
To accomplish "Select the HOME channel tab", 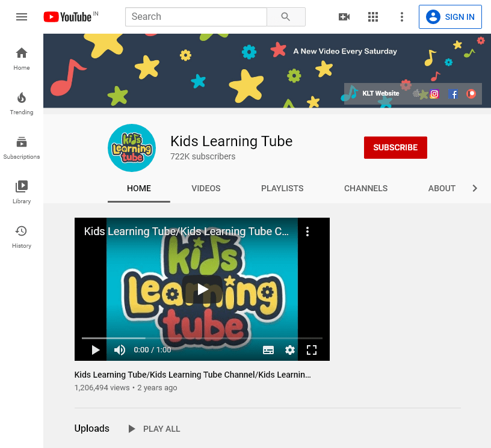I will (139, 188).
